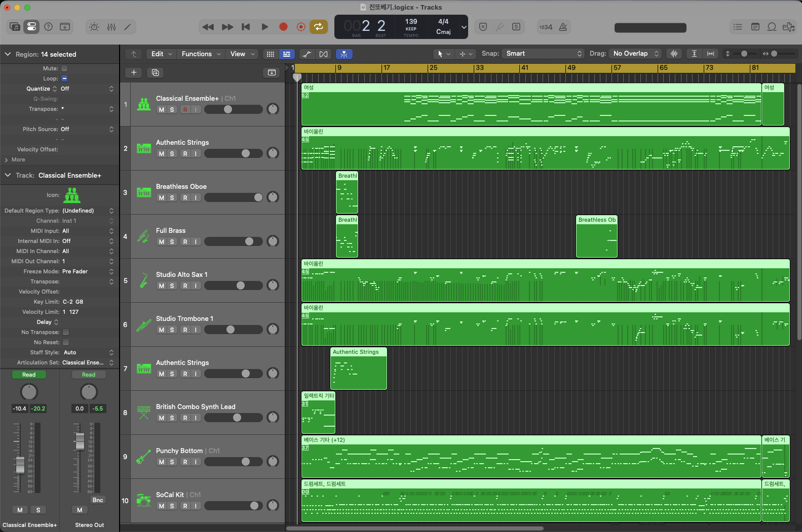Expand the More section in Region inspector
Screen dimensions: 802x532
pos(15,159)
